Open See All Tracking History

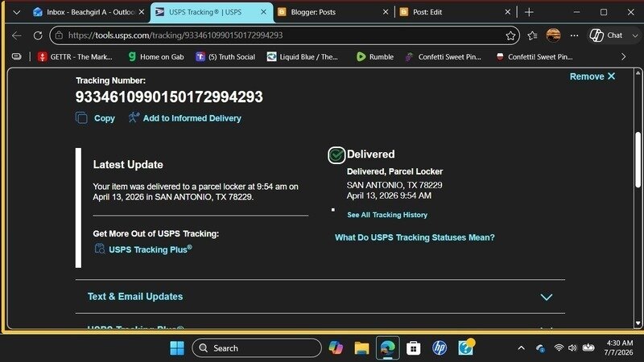tap(387, 215)
